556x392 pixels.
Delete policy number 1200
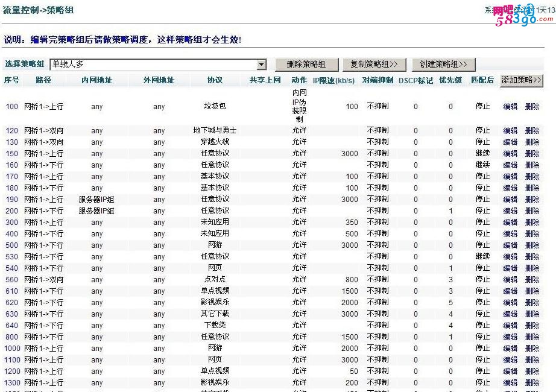pos(532,371)
